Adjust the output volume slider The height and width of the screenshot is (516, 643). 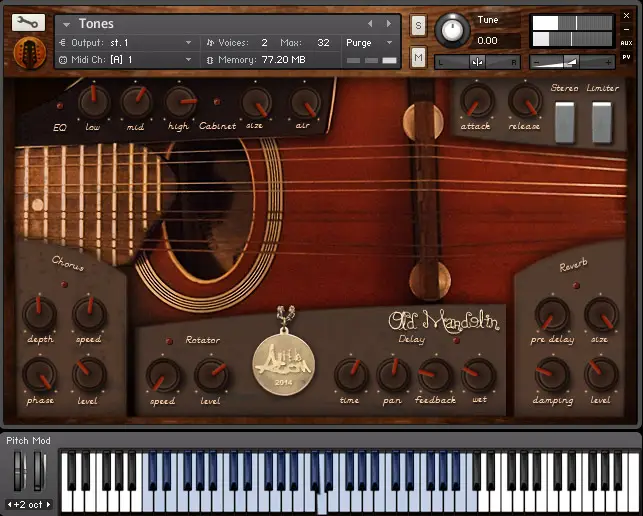[572, 62]
